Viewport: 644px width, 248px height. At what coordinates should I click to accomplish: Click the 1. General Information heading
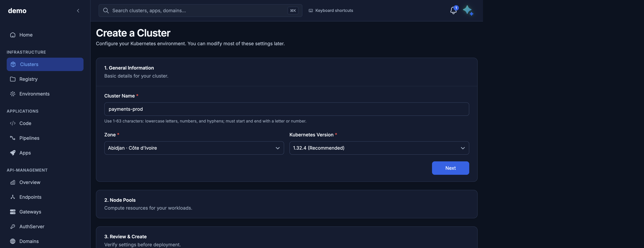coord(129,68)
